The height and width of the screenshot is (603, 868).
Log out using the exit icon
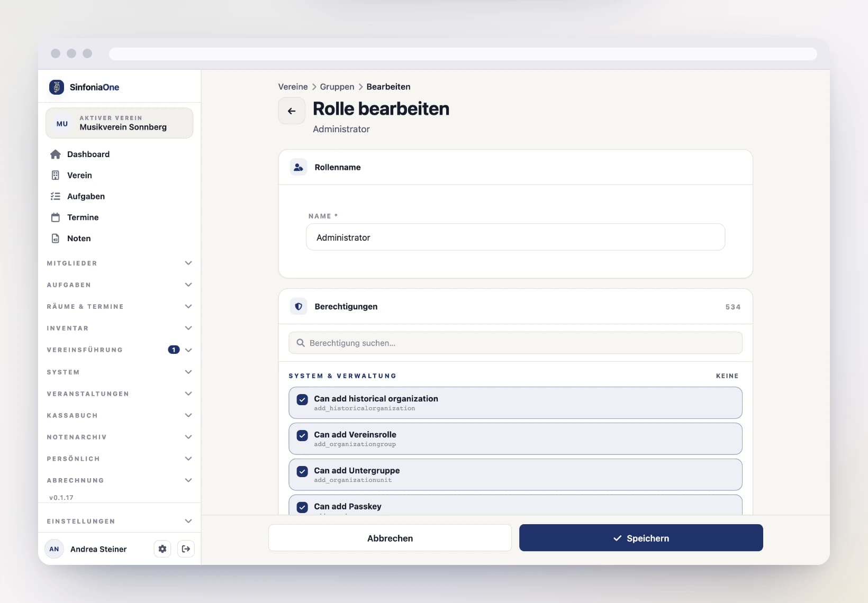click(186, 549)
